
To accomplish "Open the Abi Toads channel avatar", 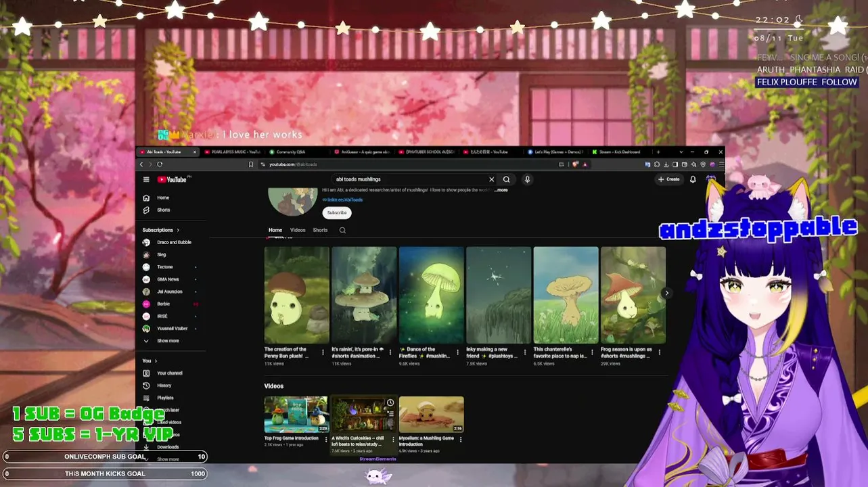I will pyautogui.click(x=293, y=202).
